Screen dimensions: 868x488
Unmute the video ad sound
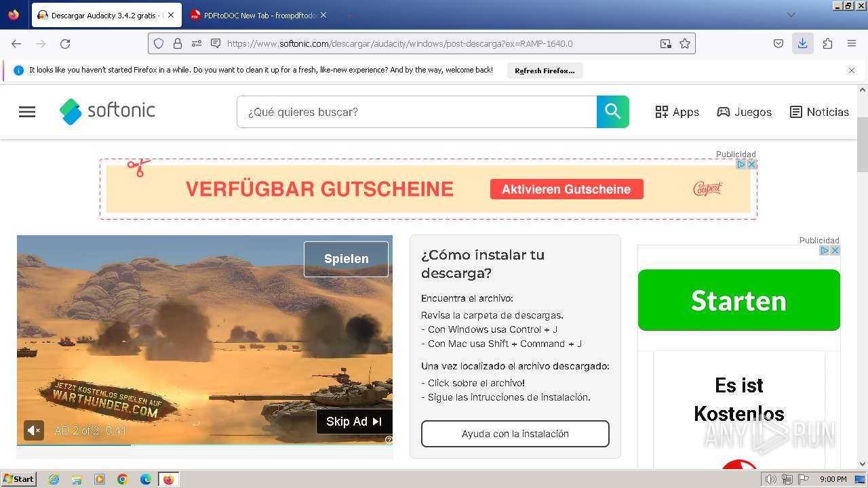coord(34,430)
